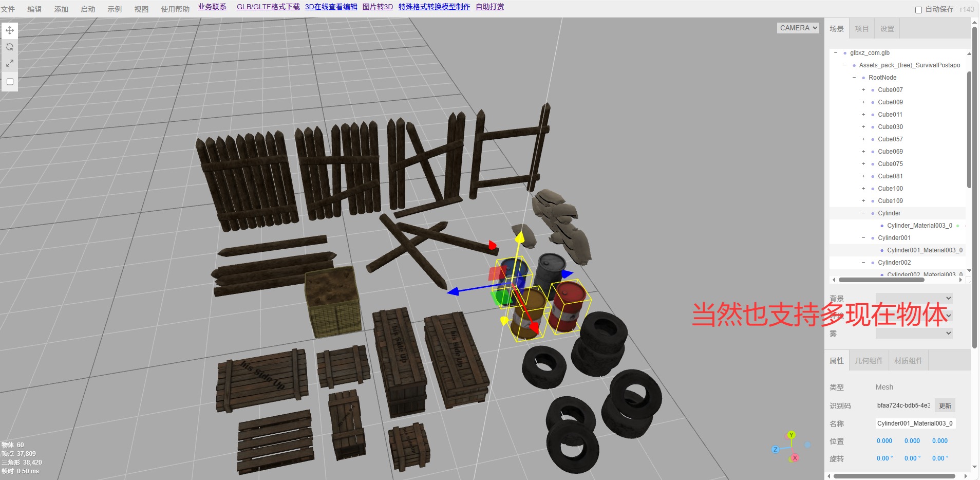This screenshot has height=480, width=980.
Task: Expand the Cube109 node
Action: (x=863, y=201)
